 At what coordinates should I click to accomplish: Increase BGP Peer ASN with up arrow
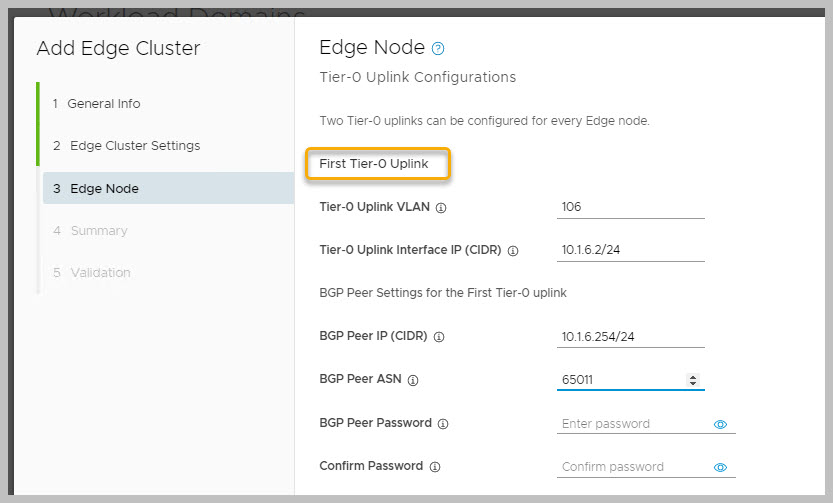click(694, 376)
